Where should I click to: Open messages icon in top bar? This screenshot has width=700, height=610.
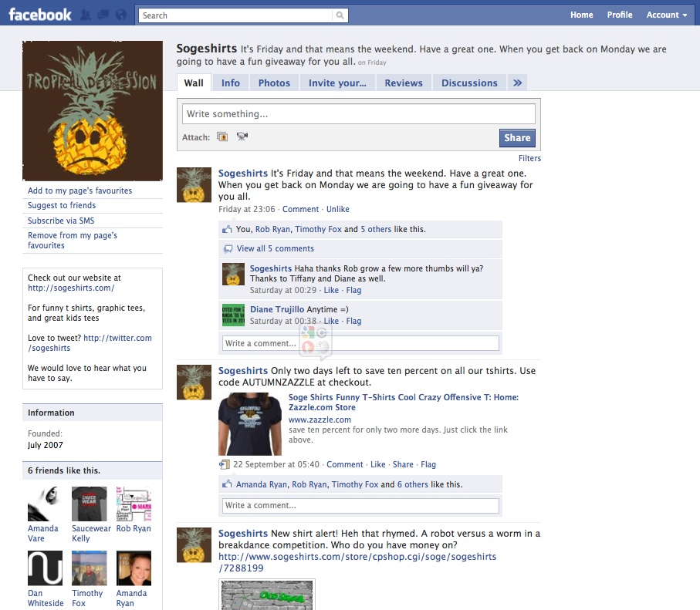103,15
